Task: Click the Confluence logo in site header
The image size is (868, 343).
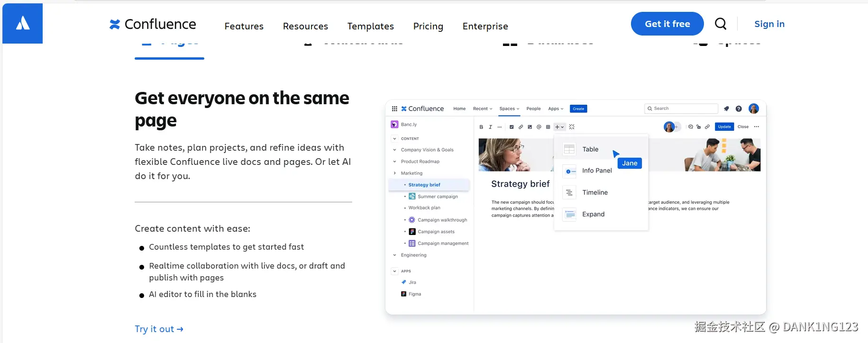Action: coord(153,24)
